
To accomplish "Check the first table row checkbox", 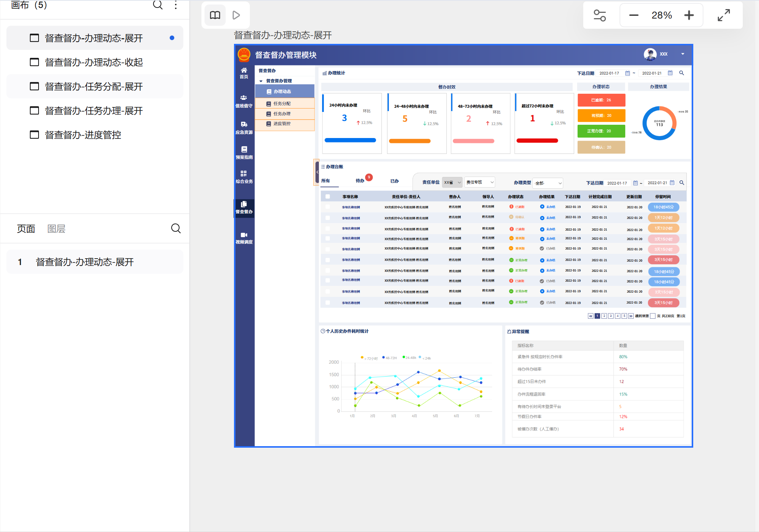I will (x=328, y=207).
